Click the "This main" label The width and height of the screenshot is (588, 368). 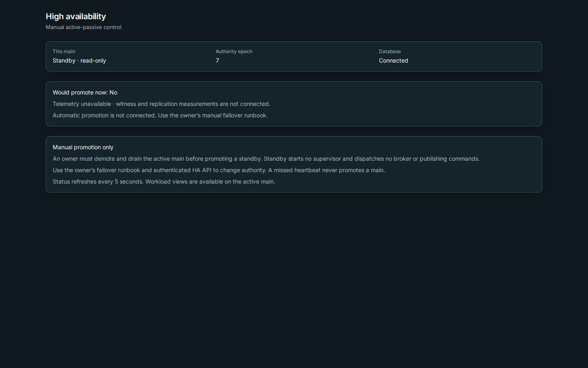(x=64, y=52)
